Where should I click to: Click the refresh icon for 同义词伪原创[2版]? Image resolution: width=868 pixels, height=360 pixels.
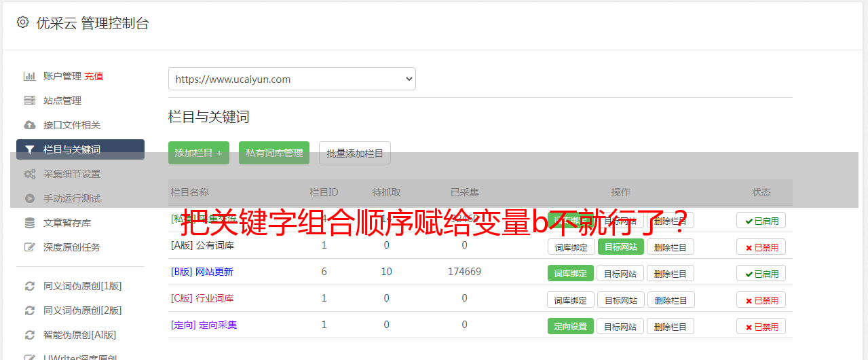point(29,310)
